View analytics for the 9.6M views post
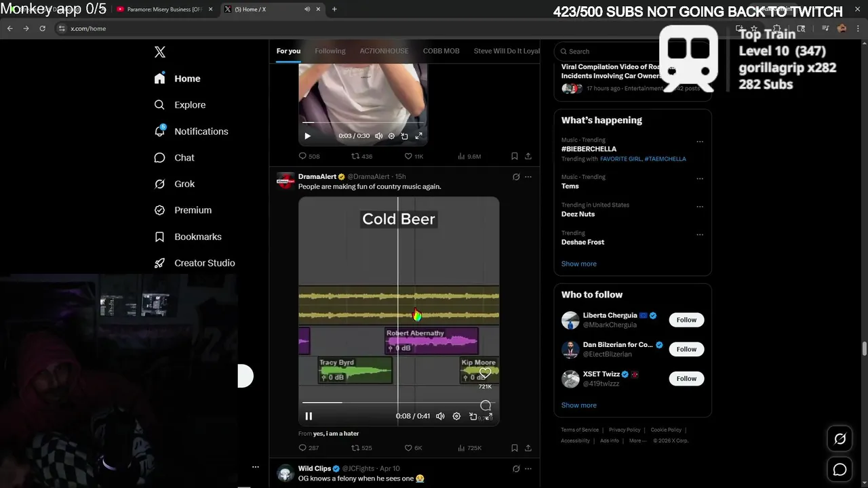 [469, 156]
